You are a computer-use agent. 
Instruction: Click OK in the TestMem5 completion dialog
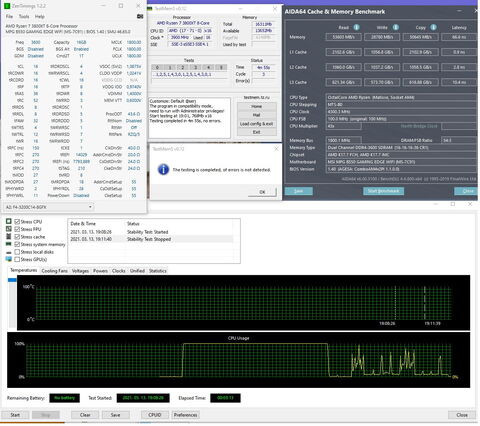tap(262, 192)
